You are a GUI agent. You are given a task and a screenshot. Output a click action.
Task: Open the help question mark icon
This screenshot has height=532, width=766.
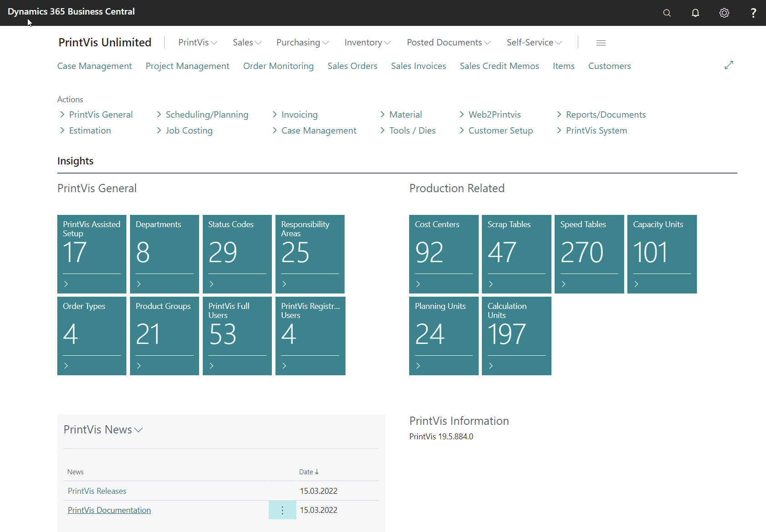click(753, 13)
